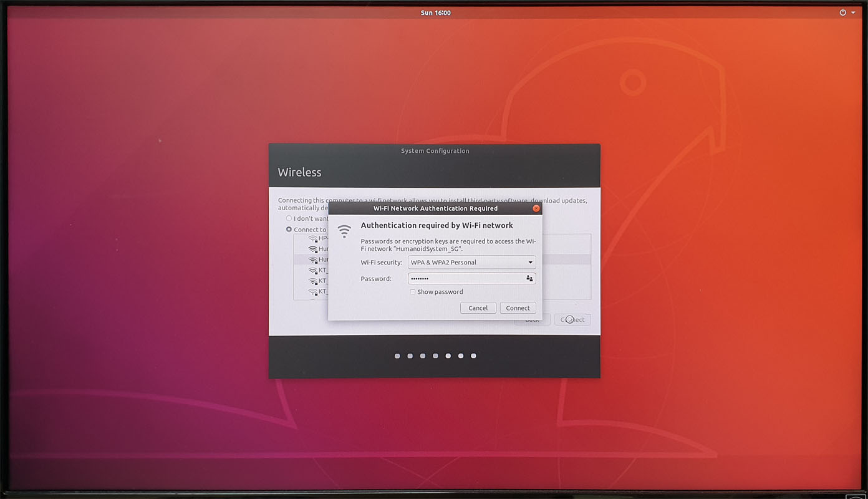Cancel the Wi-Fi authentication dialog
The height and width of the screenshot is (499, 868).
pos(478,308)
